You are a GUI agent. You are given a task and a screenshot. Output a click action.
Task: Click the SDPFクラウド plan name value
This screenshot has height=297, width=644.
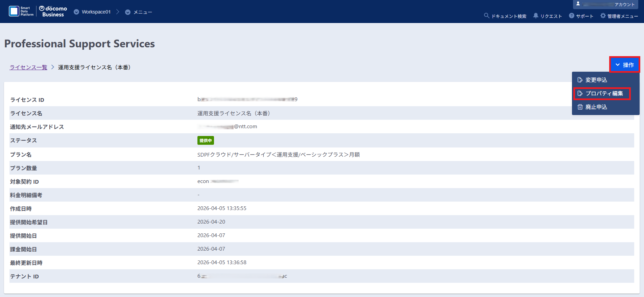pos(278,155)
